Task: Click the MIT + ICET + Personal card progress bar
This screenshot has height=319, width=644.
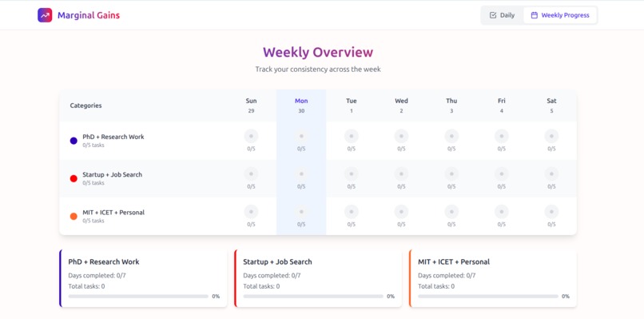Action: click(488, 296)
